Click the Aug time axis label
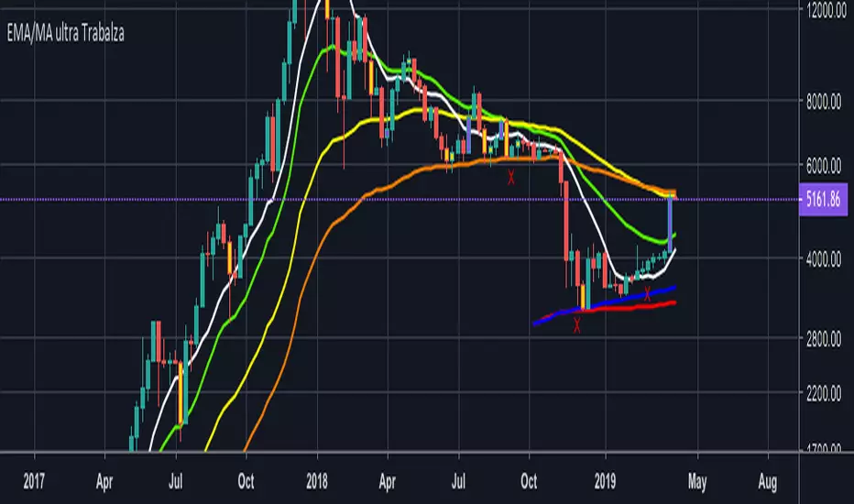This screenshot has height=504, width=854. [x=767, y=482]
